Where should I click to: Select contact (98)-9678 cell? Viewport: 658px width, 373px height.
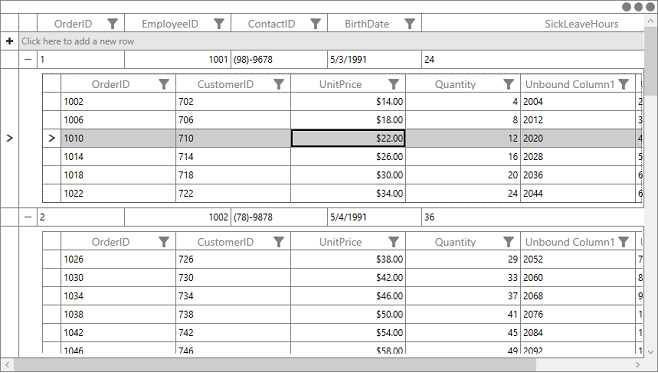(x=279, y=60)
